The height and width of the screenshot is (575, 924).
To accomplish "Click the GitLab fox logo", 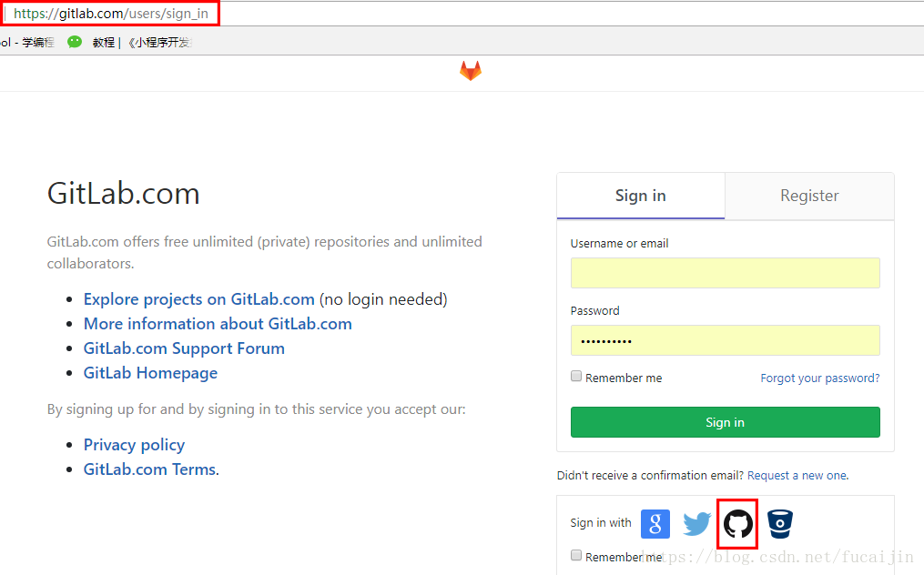I will click(x=471, y=71).
